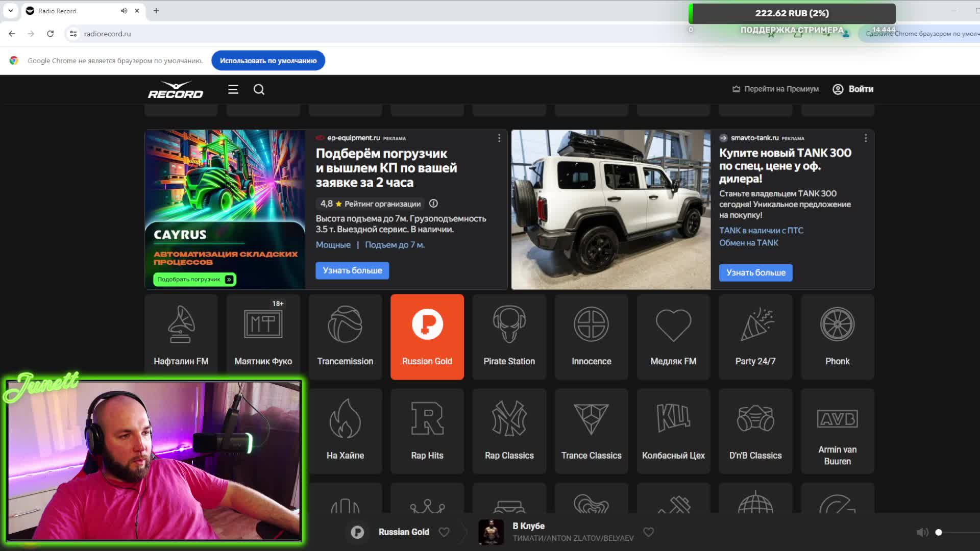Like the track В Клубе heart
This screenshot has width=980, height=551.
tap(649, 532)
